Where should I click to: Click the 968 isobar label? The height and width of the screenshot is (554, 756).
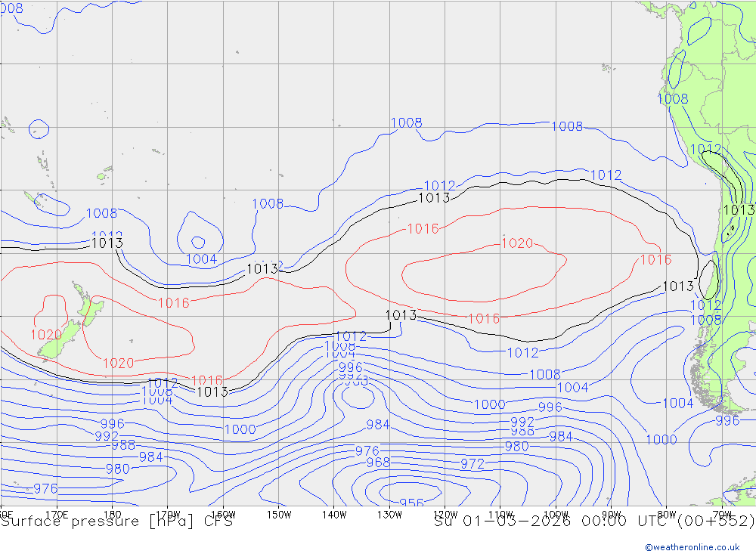[378, 463]
